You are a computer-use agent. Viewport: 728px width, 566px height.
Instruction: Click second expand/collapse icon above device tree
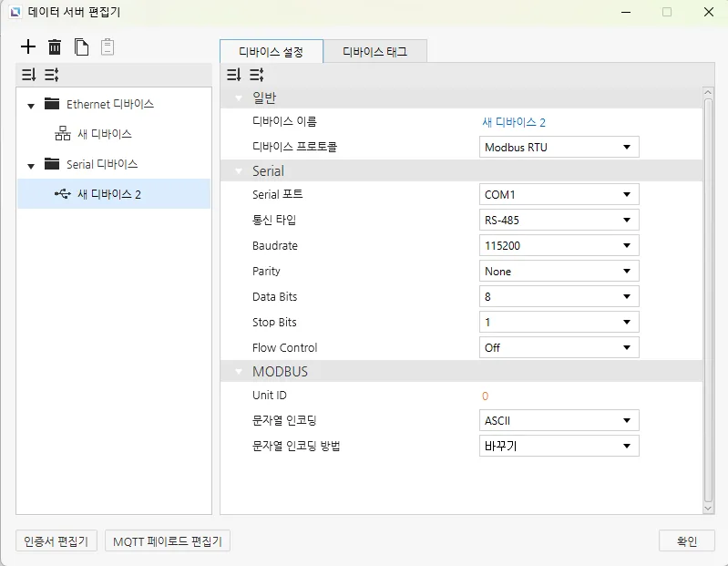[51, 75]
